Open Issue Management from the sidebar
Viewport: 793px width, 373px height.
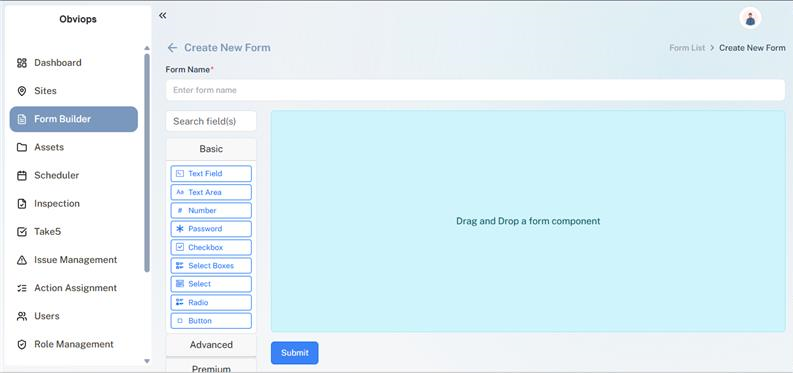(73, 260)
